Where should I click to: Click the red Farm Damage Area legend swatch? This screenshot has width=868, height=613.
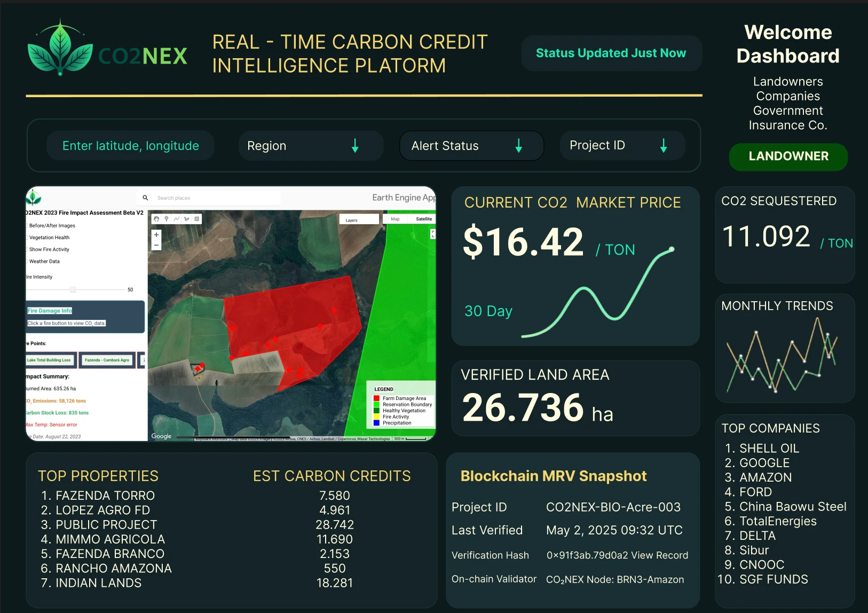[x=377, y=398]
